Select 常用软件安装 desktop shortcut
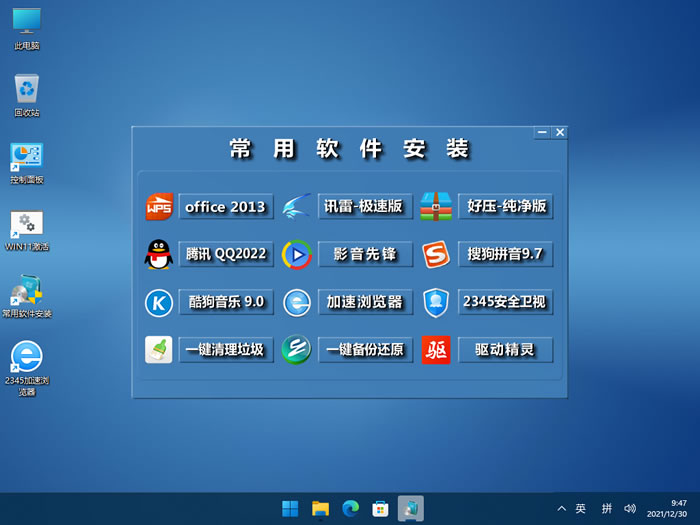 coord(27,296)
